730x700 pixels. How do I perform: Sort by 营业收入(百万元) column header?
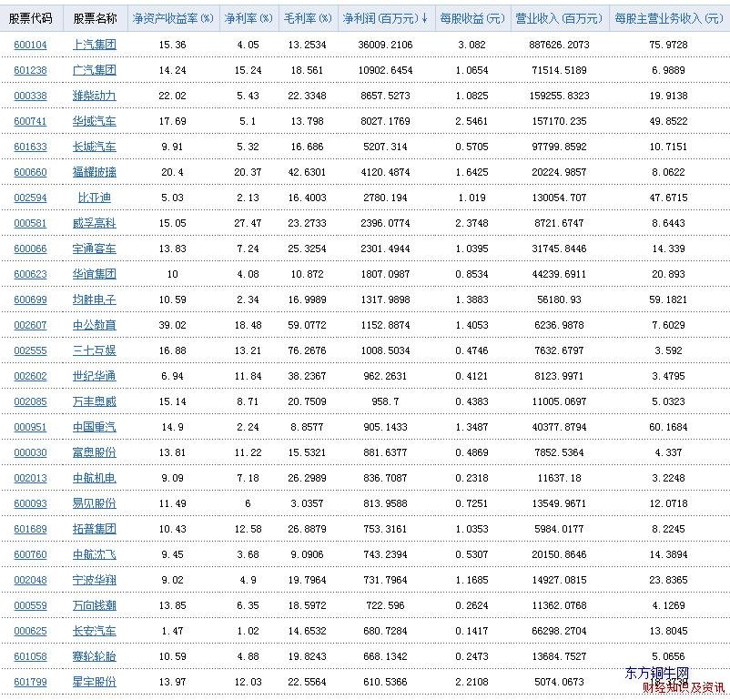coord(559,18)
